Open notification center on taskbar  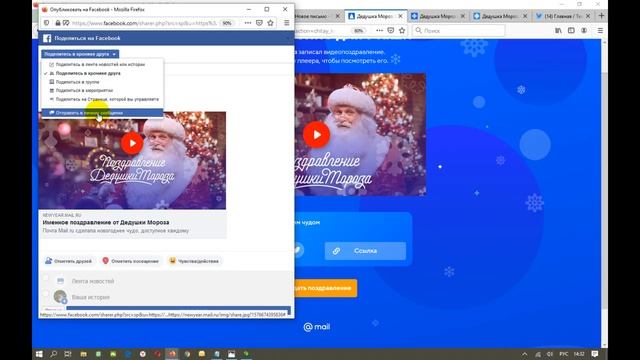595,354
